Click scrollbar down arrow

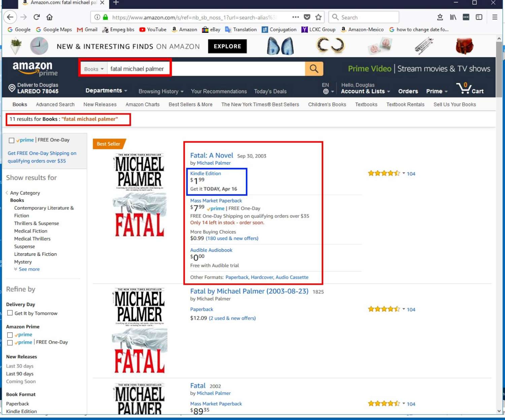click(x=499, y=411)
